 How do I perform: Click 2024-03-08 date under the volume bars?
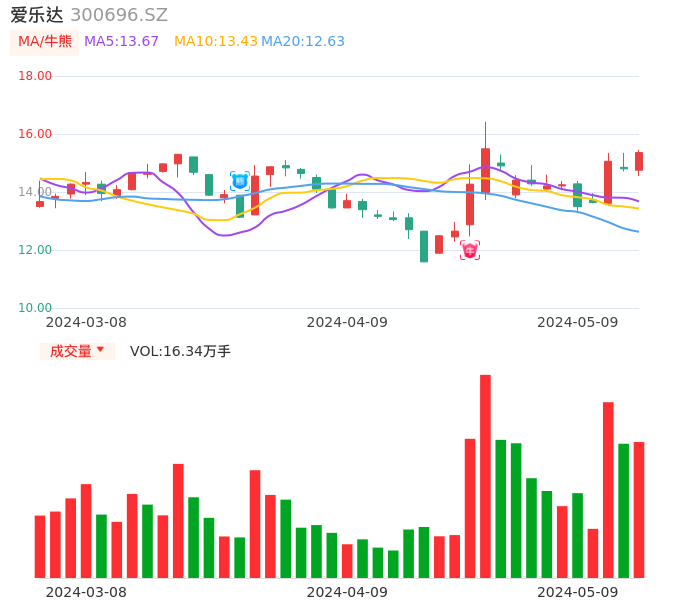tap(86, 592)
